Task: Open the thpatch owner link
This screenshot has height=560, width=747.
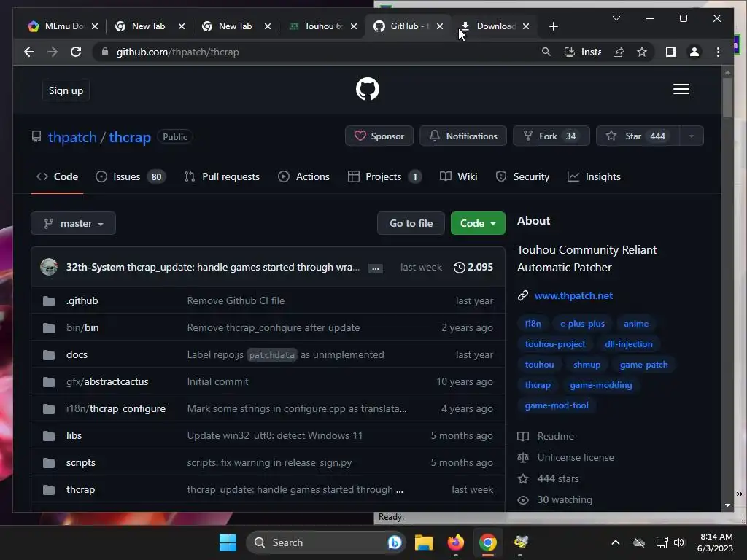Action: pos(72,137)
